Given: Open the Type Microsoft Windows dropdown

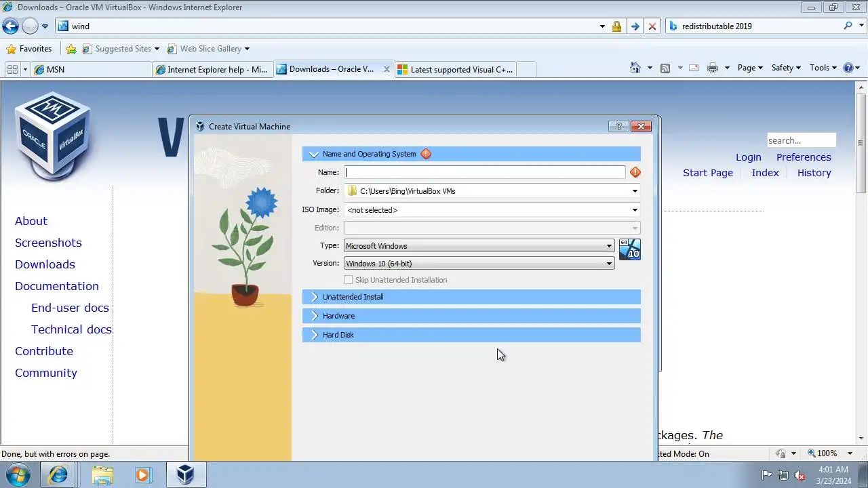Looking at the screenshot, I should (479, 246).
